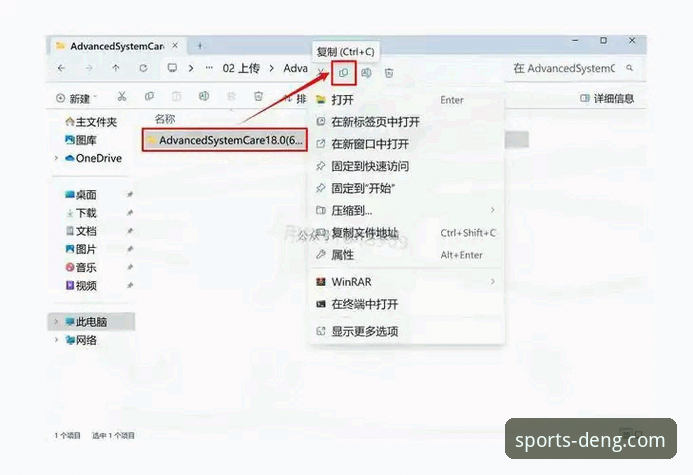This screenshot has height=475, width=693.
Task: Choose 固定到"开始" in the context menu
Action: (407, 188)
